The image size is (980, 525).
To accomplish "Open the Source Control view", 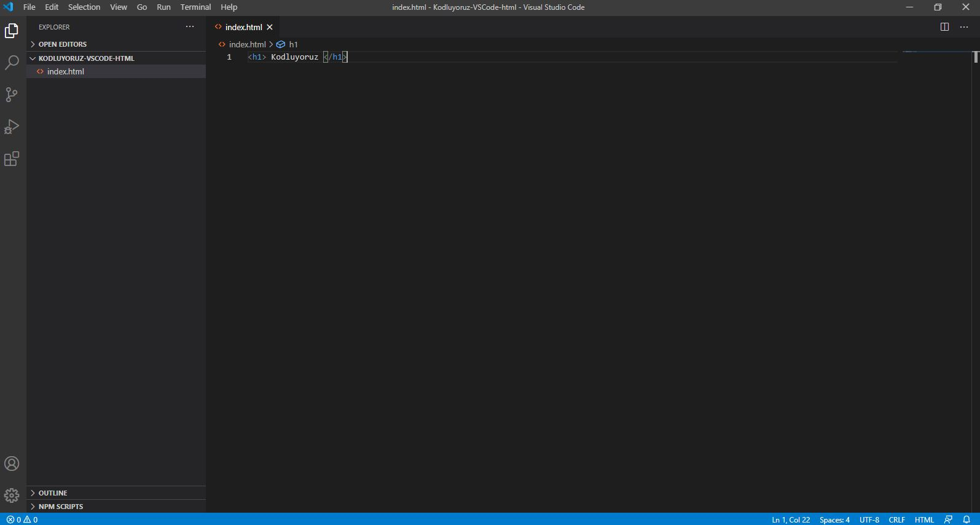I will [12, 95].
